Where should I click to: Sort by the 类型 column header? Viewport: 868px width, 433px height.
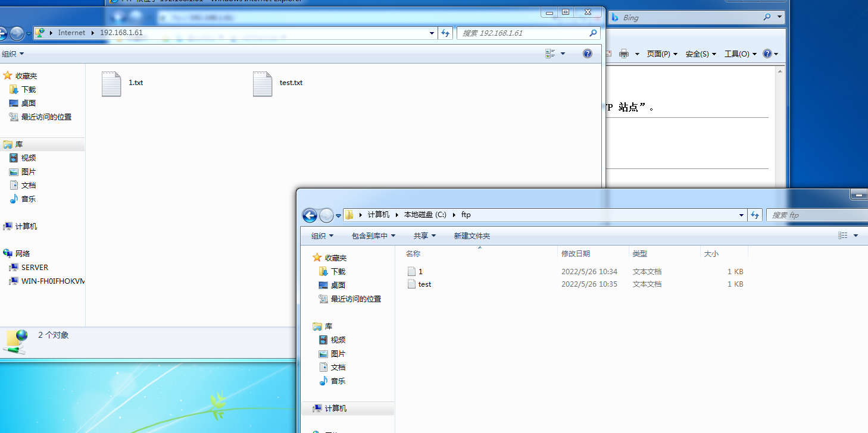click(x=664, y=253)
